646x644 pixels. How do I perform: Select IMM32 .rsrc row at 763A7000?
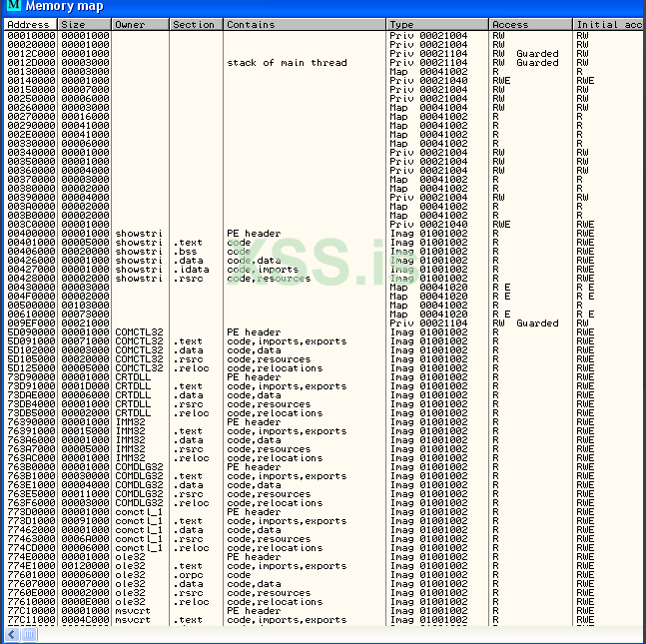coord(323,449)
